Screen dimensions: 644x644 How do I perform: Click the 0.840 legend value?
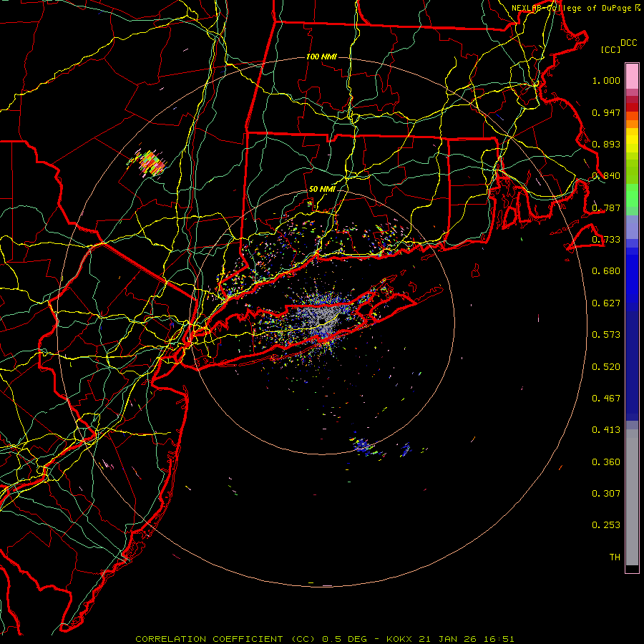pos(606,176)
